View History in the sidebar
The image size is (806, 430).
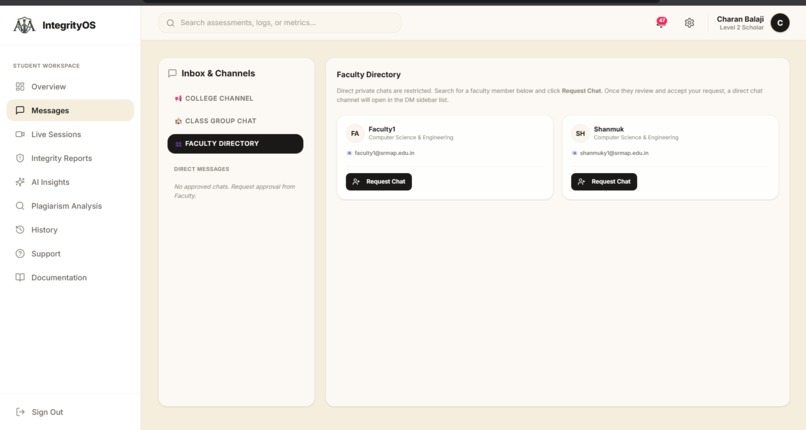point(70,230)
